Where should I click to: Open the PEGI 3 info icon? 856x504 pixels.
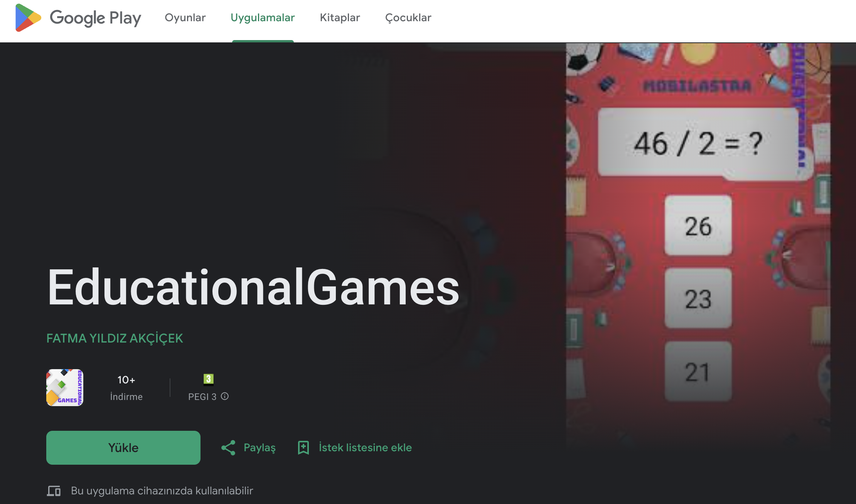point(225,396)
